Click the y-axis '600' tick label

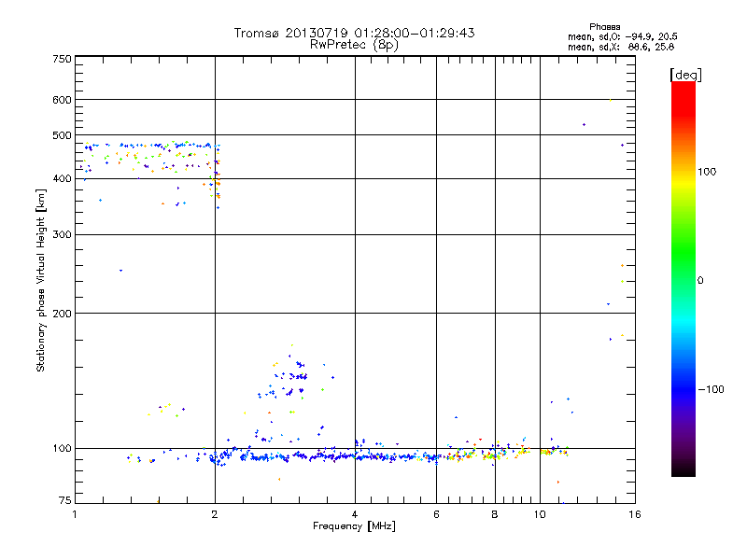point(62,100)
